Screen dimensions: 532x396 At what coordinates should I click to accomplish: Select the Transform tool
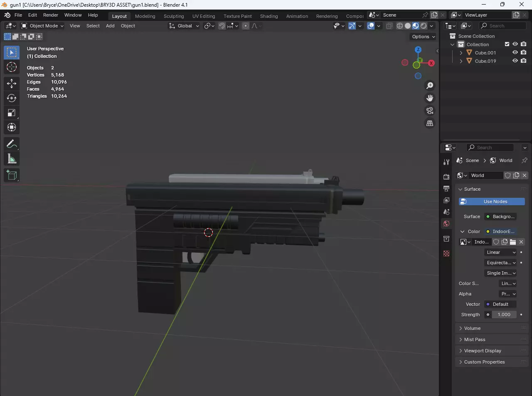[12, 127]
